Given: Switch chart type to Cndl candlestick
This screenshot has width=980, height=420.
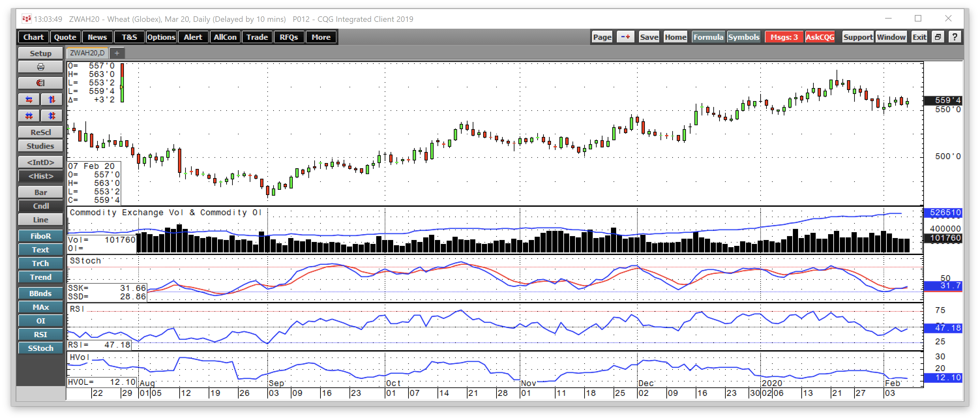Looking at the screenshot, I should point(40,206).
